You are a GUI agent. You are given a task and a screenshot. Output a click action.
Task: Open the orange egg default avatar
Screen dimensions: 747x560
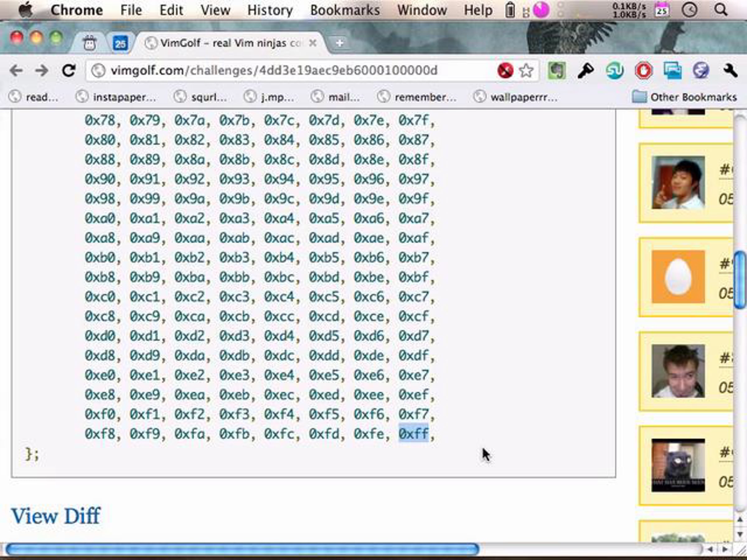point(678,277)
